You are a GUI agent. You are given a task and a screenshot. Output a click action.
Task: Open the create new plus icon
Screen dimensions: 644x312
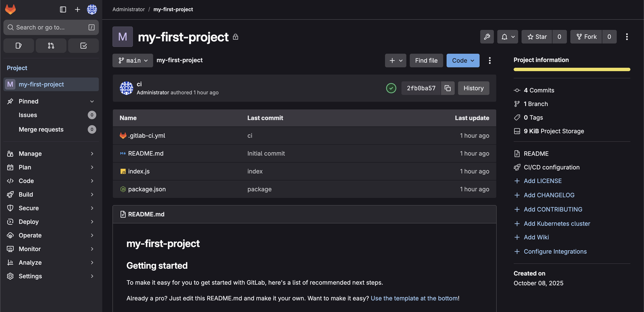point(77,10)
